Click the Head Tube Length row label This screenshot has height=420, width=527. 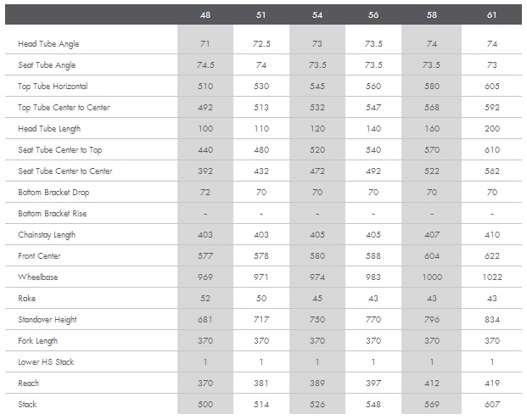[48, 129]
